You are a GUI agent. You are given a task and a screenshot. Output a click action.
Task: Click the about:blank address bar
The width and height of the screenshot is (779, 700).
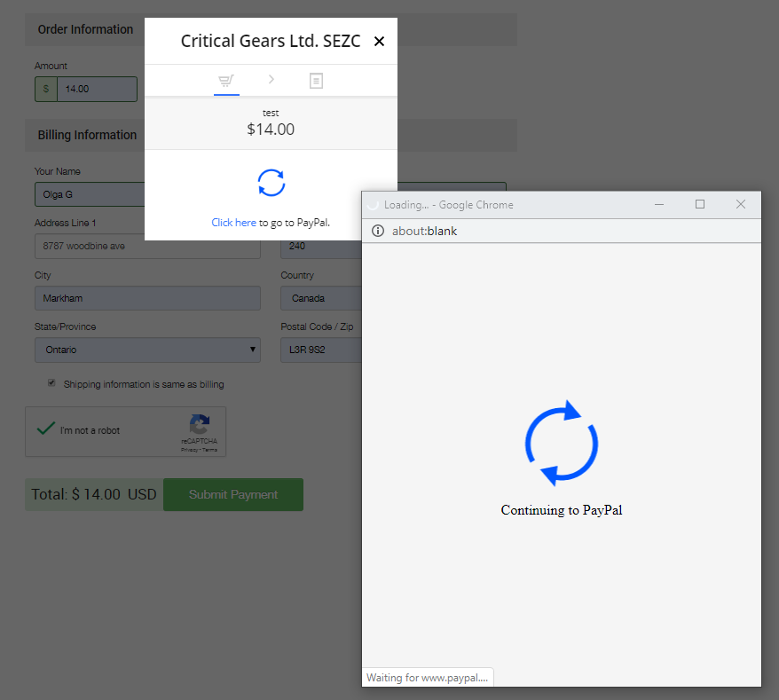point(562,231)
